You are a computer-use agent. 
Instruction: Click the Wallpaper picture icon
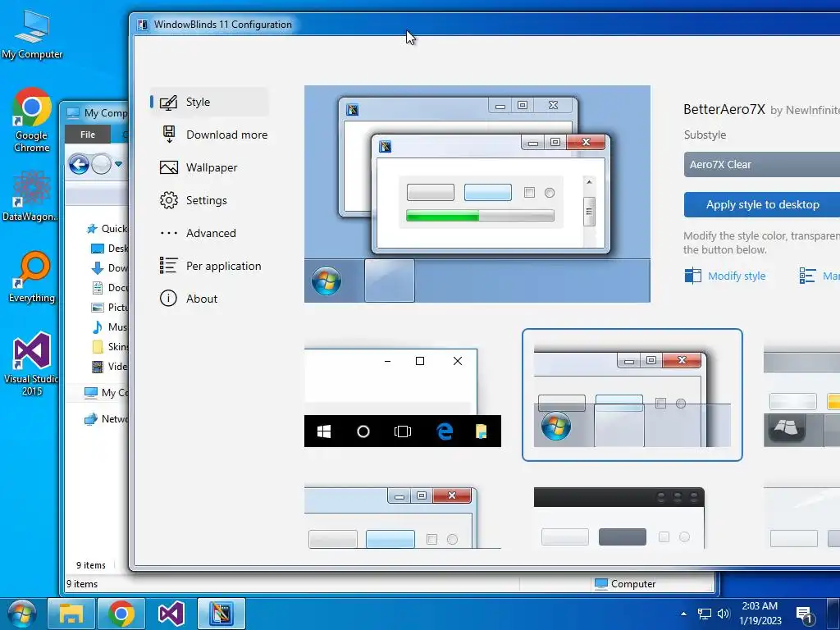pyautogui.click(x=169, y=167)
